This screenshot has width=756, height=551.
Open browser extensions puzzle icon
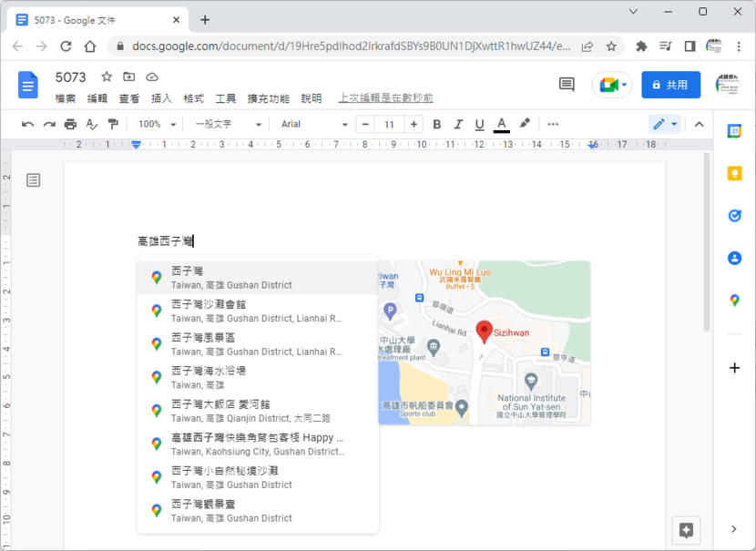pos(641,46)
